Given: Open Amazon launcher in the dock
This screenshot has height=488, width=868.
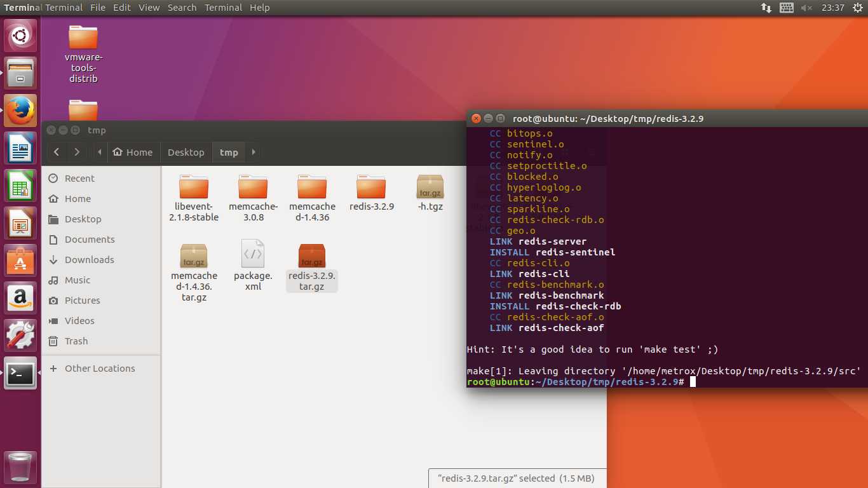Looking at the screenshot, I should (20, 298).
